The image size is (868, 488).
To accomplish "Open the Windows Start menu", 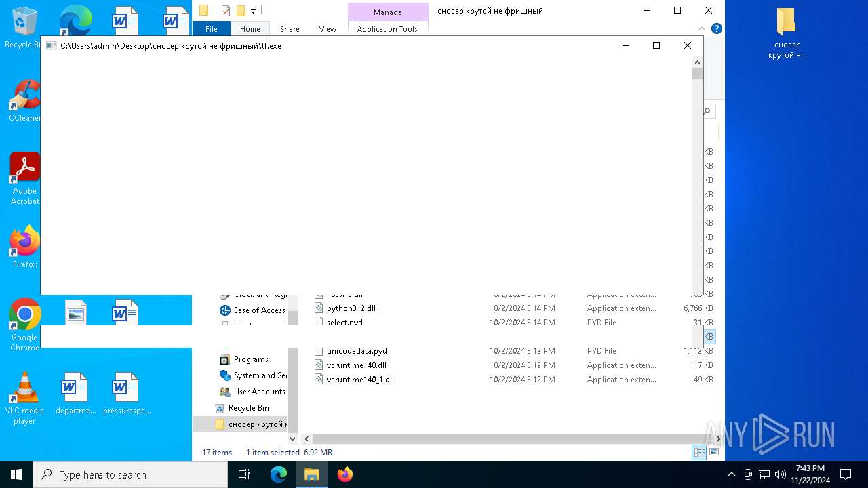I will pyautogui.click(x=16, y=474).
